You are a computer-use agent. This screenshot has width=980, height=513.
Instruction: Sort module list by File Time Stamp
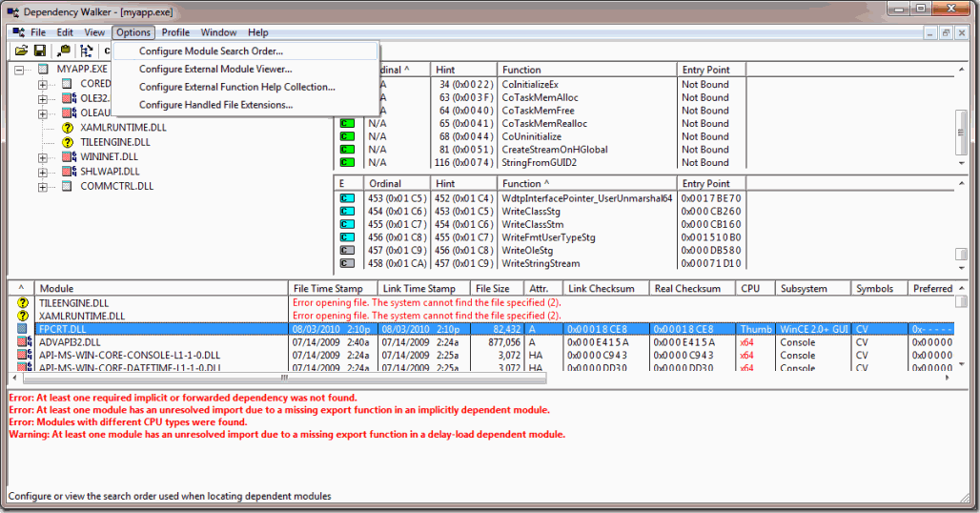tap(333, 289)
